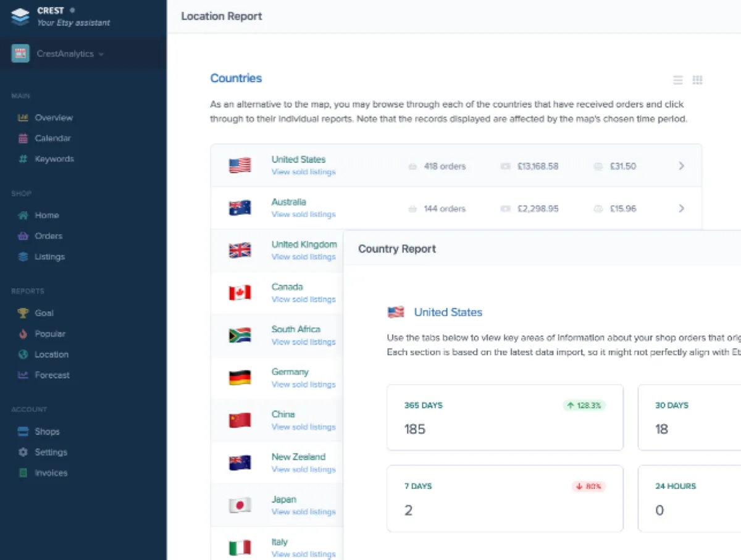Image resolution: width=741 pixels, height=560 pixels.
Task: Open the South Africa country link
Action: tap(296, 329)
